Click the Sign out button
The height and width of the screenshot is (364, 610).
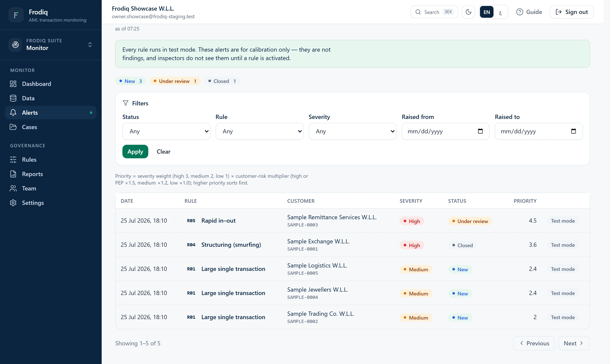pos(571,12)
